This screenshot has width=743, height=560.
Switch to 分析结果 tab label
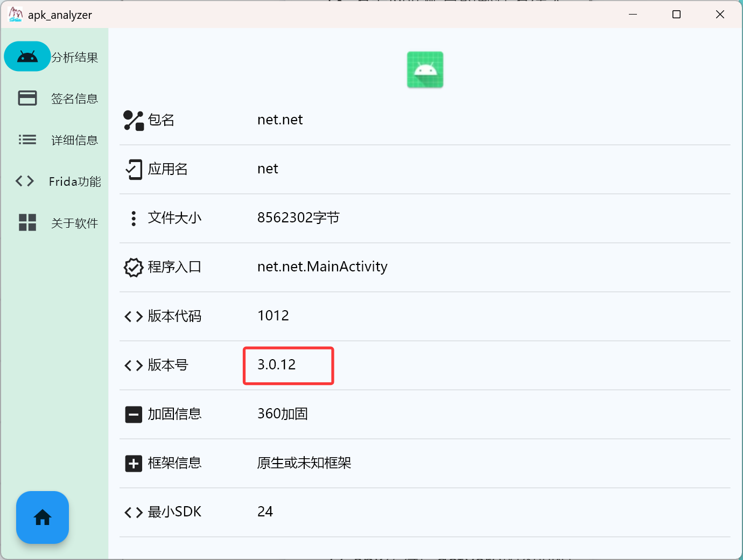(75, 57)
